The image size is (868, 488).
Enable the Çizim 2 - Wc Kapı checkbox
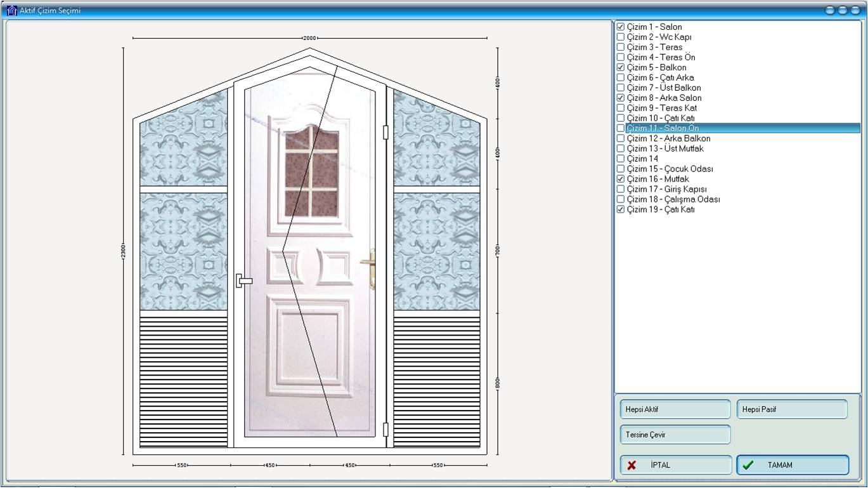(x=621, y=37)
